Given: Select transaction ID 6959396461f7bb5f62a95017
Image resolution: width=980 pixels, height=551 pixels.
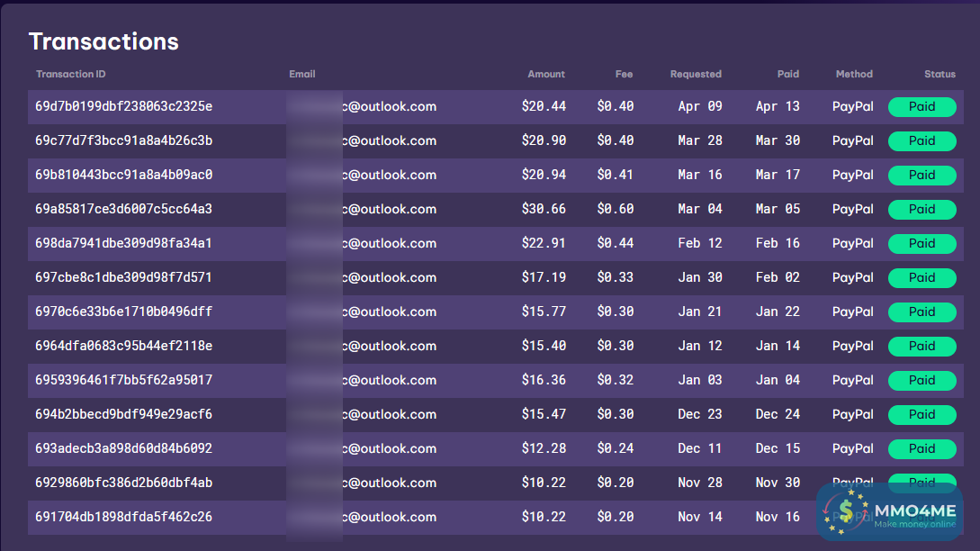Looking at the screenshot, I should pyautogui.click(x=124, y=380).
